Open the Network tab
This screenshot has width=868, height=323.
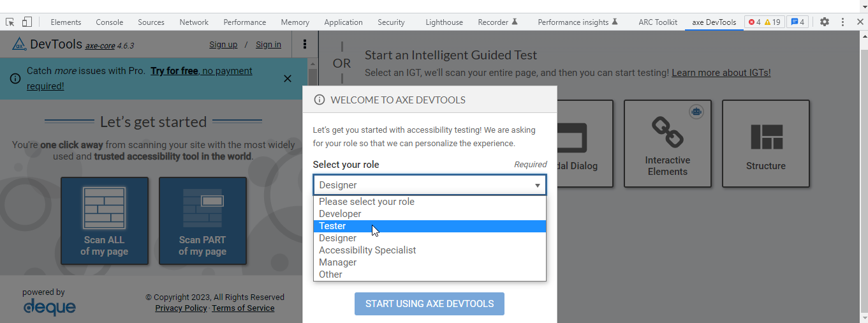[194, 22]
